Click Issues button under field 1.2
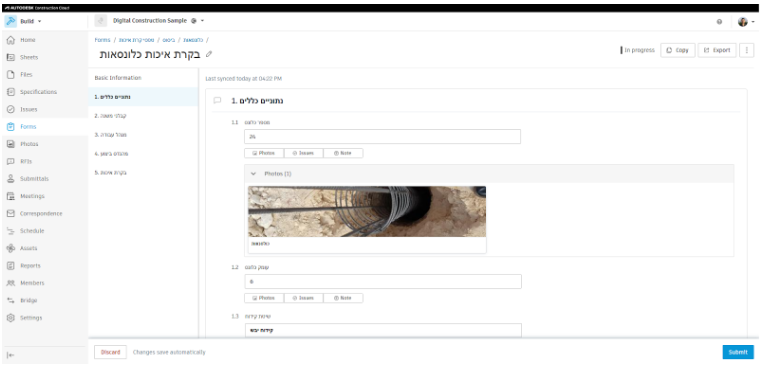This screenshot has width=765, height=374. tap(303, 298)
